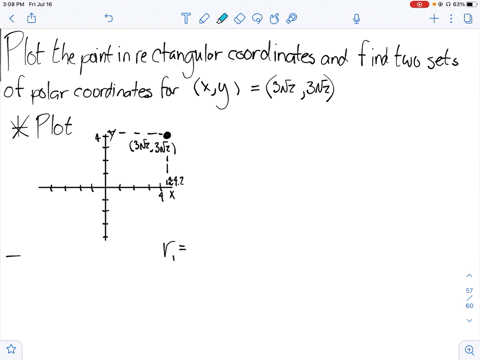Open the share export icon
Viewport: 480px width, 360px height.
tap(31, 18)
